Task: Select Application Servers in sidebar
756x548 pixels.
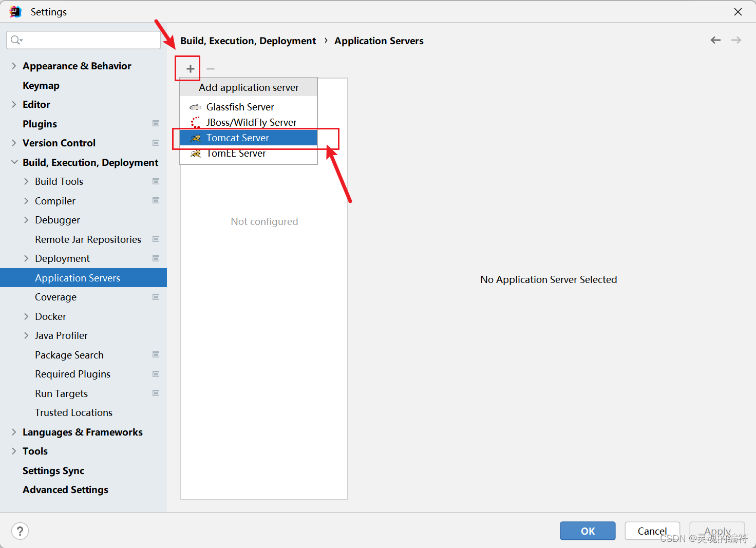Action: [83, 278]
